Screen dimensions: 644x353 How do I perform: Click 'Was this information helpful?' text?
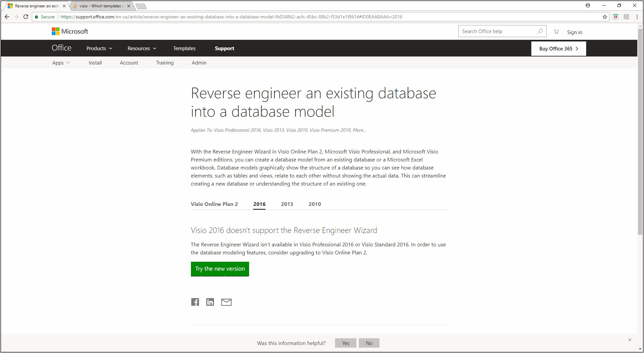tap(291, 343)
